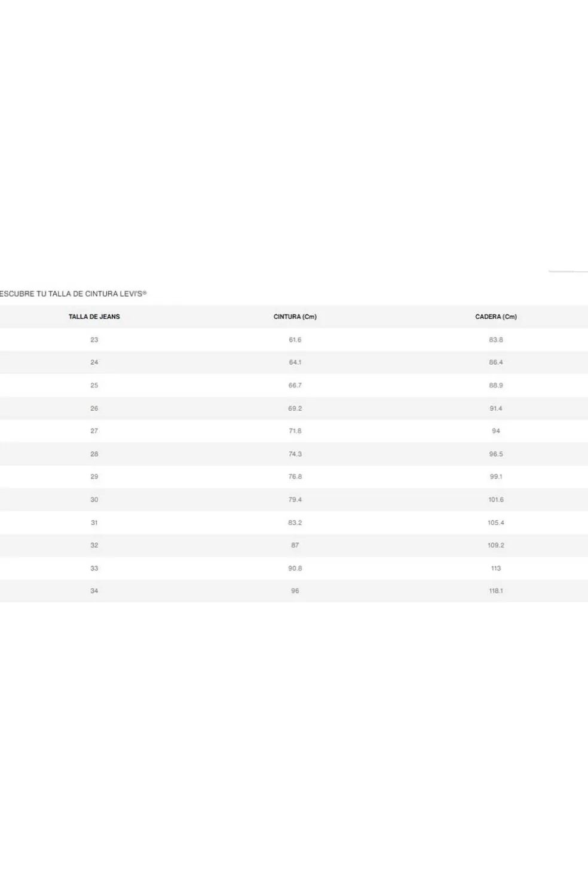Viewport: 588px width, 883px height.
Task: Click waist measurement 71.8
Action: click(295, 431)
